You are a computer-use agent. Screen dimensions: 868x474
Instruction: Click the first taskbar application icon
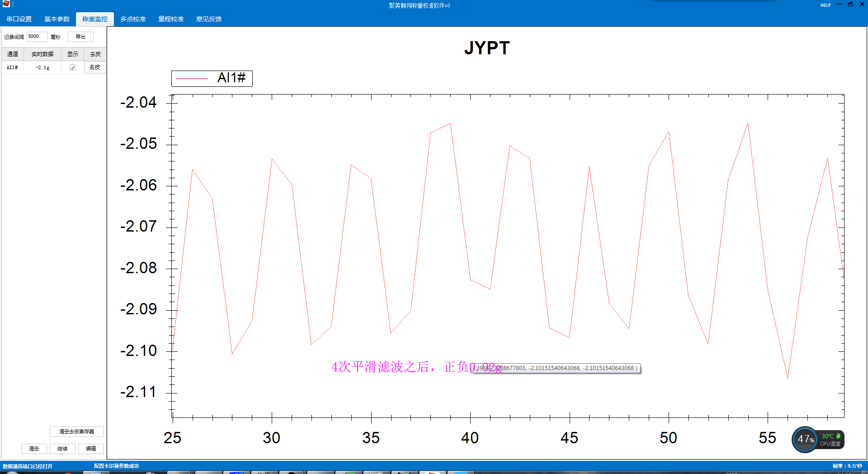click(67, 472)
